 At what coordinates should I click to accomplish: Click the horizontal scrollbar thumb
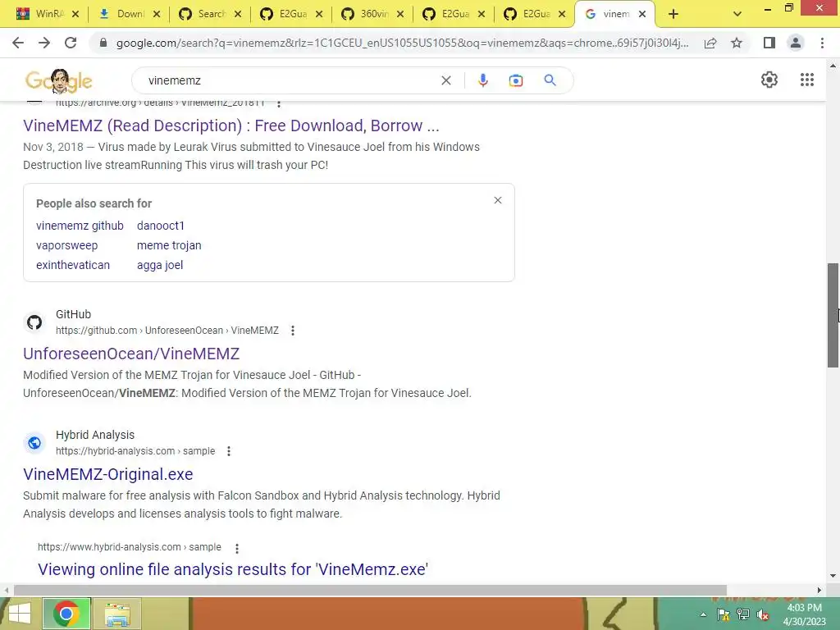tap(370, 591)
